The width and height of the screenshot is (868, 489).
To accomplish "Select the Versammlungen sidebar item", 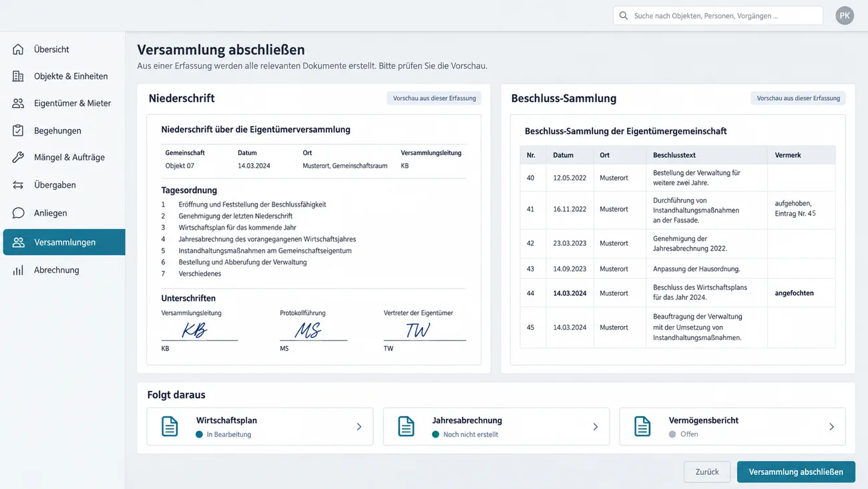I will [x=63, y=242].
